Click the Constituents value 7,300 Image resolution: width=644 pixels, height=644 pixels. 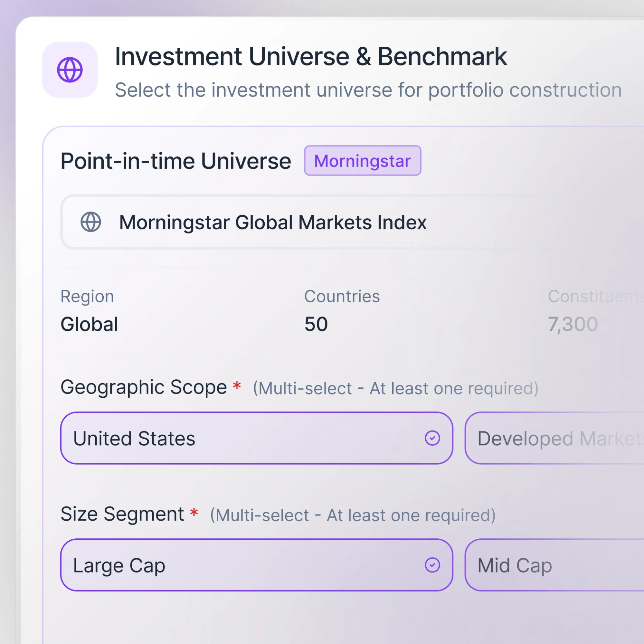coord(573,324)
